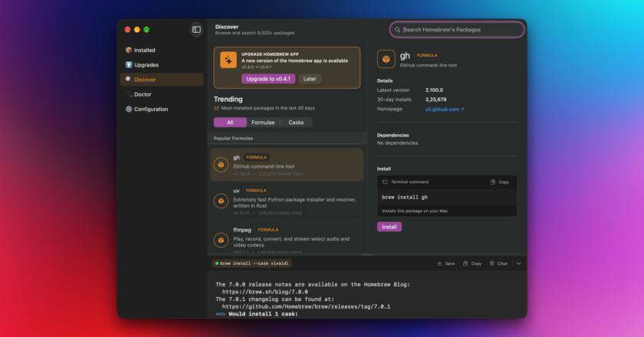Viewport: 644px width, 337px height.
Task: Click the uv package icon
Action: click(x=221, y=201)
